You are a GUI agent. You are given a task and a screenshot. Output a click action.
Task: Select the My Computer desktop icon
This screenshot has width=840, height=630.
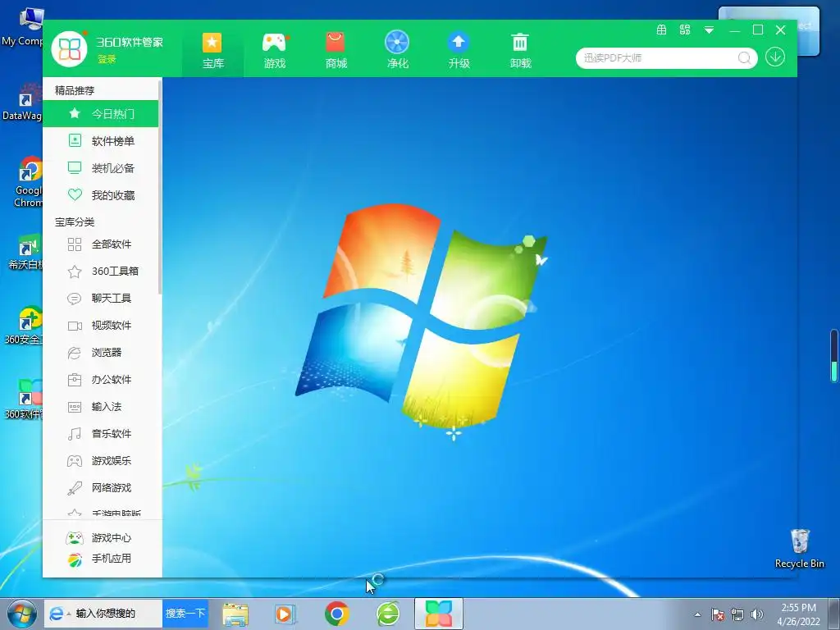(x=24, y=27)
